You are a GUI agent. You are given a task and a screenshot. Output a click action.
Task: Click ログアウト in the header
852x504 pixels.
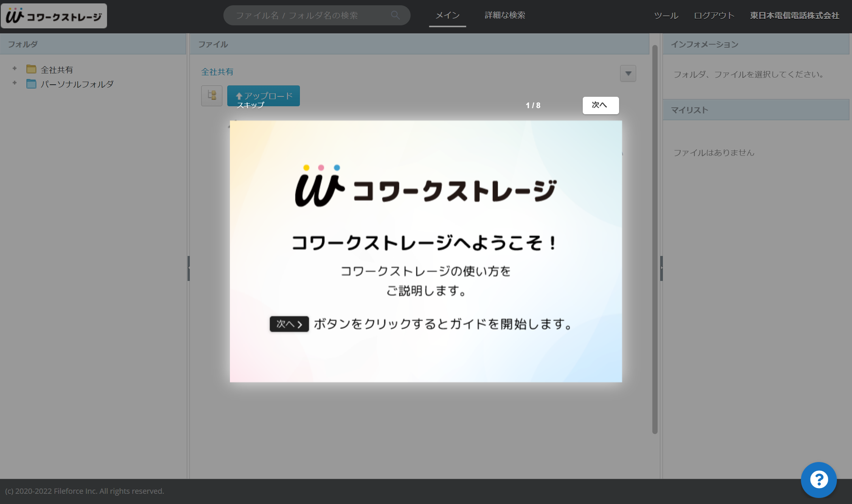click(714, 16)
